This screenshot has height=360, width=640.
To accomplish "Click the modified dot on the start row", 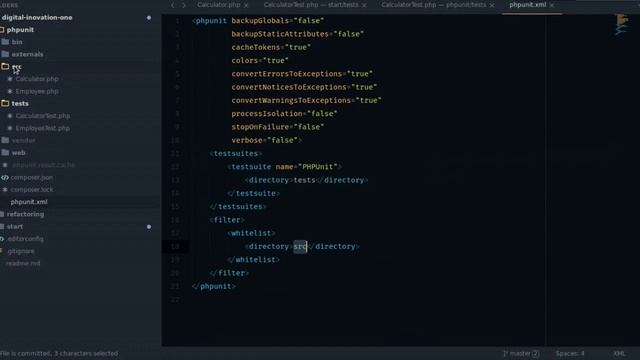I will click(149, 227).
